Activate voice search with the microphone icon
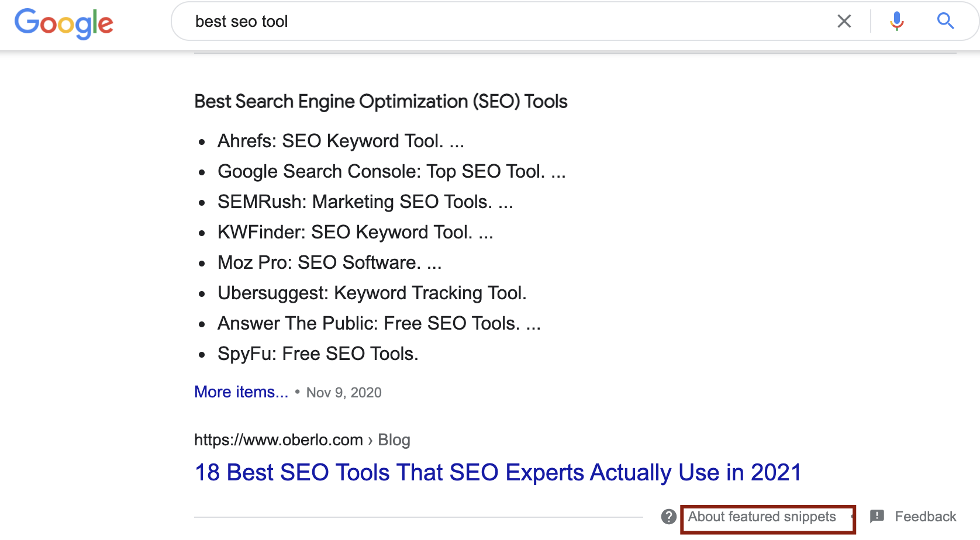 pyautogui.click(x=896, y=21)
